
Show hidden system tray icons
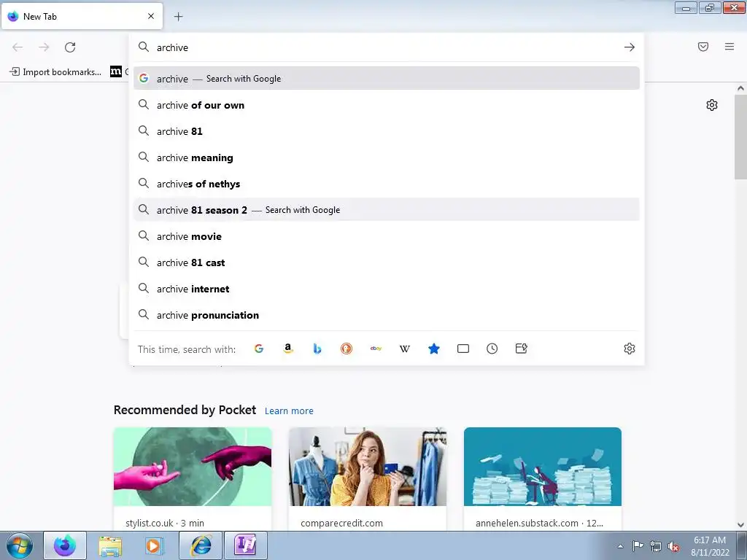(620, 546)
